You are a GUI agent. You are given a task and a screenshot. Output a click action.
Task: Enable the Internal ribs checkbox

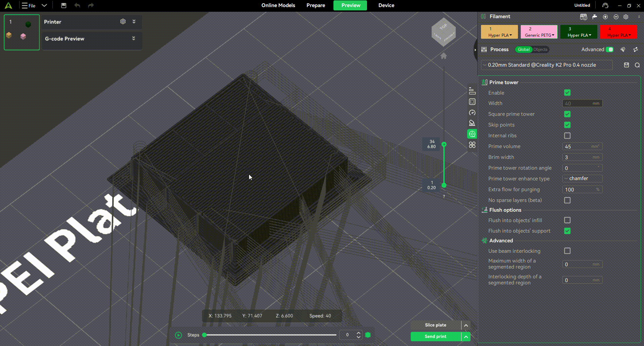coord(567,136)
